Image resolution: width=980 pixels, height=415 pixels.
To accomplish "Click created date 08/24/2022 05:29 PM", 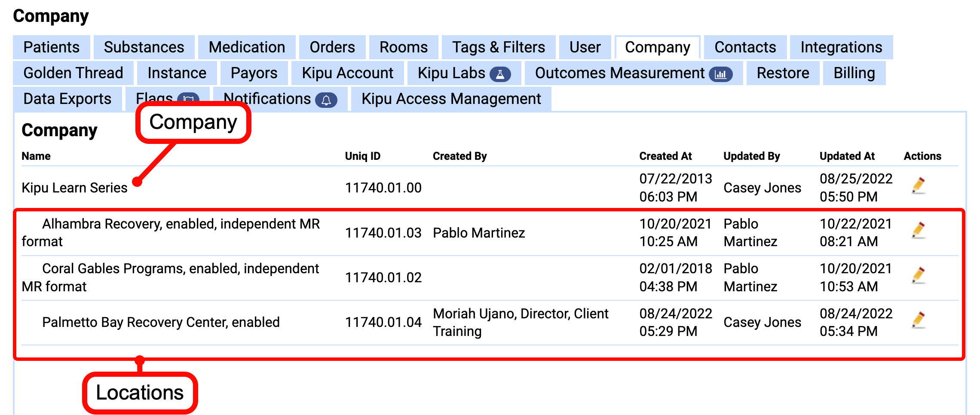I will click(x=676, y=322).
